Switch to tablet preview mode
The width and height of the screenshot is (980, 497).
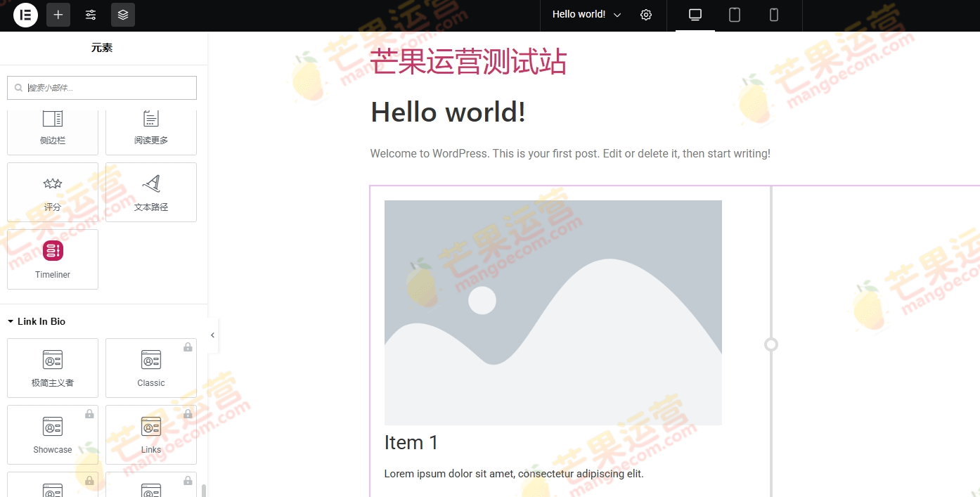(x=734, y=14)
